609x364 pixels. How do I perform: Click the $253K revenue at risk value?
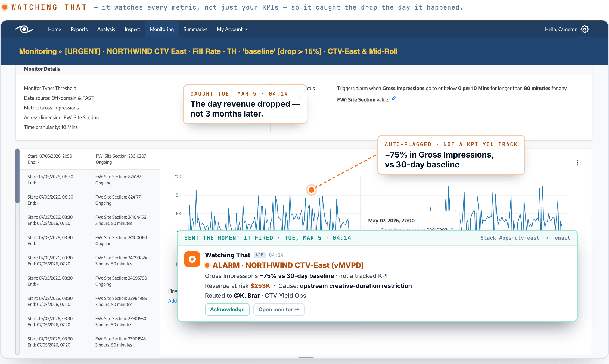coord(260,286)
